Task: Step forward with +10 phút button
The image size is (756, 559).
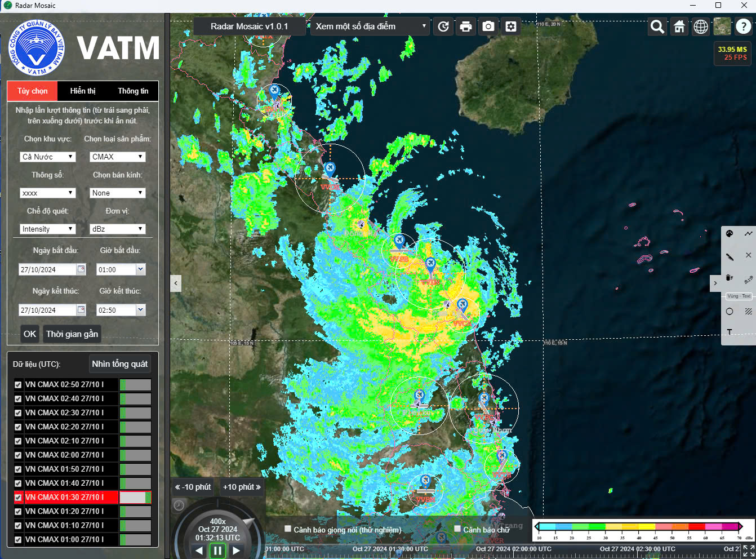Action: tap(242, 487)
